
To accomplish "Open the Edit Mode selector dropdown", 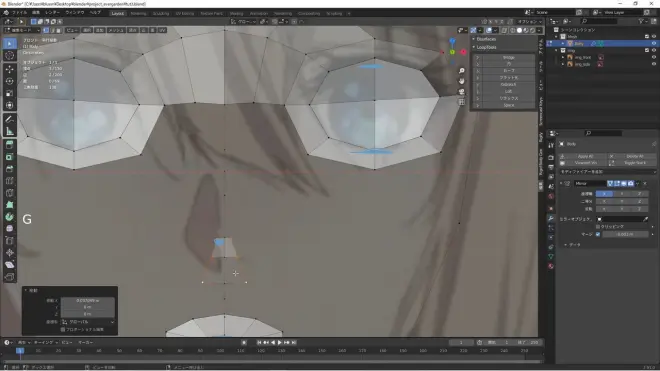I will click(x=22, y=30).
